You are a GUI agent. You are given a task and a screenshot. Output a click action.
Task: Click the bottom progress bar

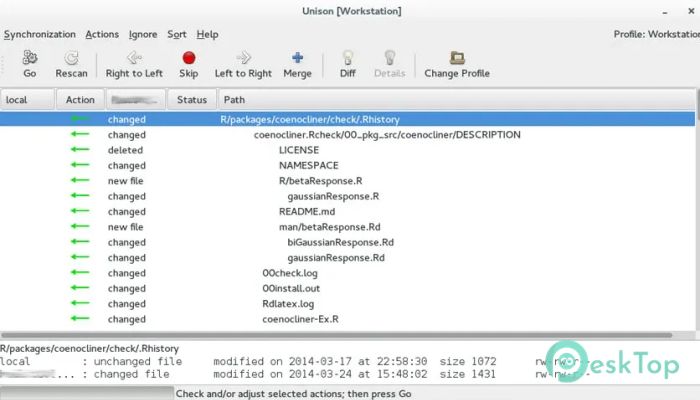point(87,393)
